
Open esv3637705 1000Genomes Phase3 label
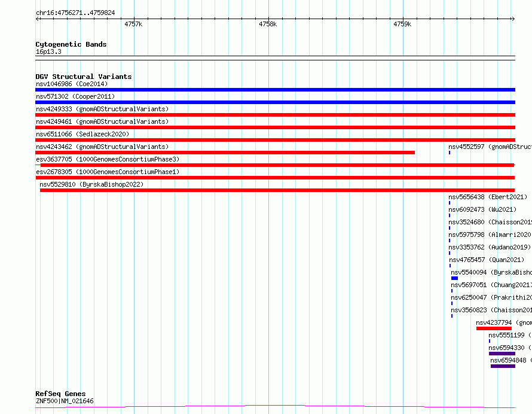pyautogui.click(x=108, y=159)
